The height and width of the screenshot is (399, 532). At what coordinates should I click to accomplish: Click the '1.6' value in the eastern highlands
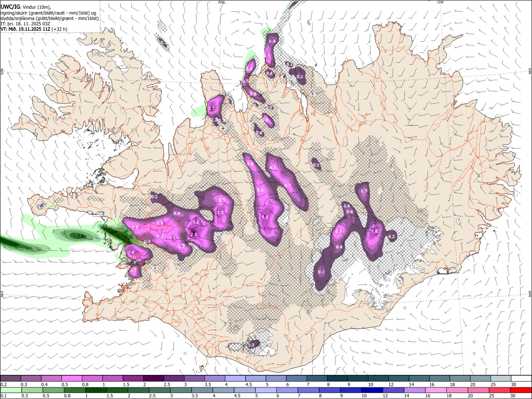pos(374,232)
